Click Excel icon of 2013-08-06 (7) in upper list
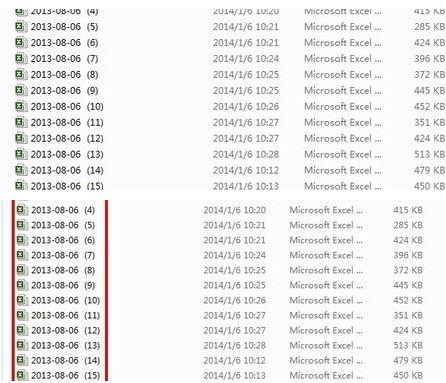Viewport: 446px width, 383px height. click(x=21, y=58)
